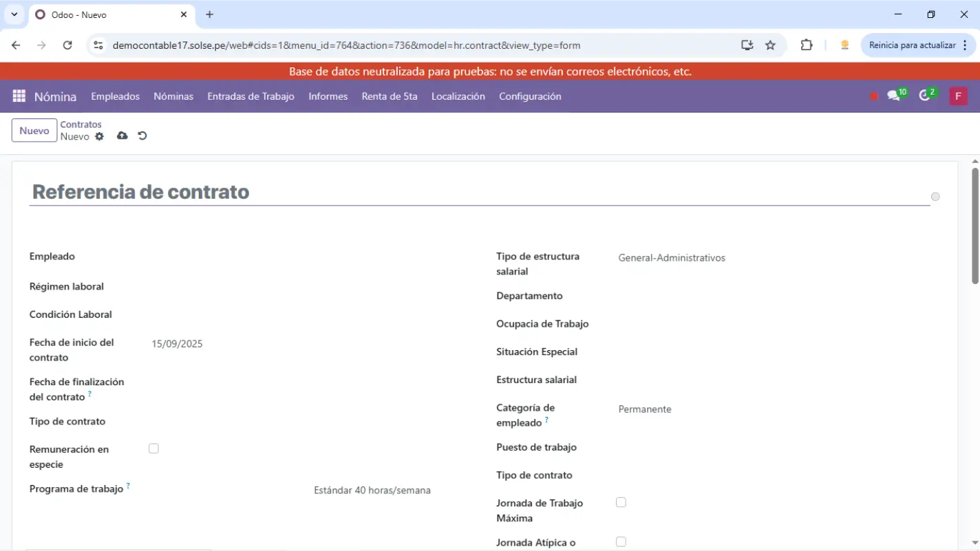Toggle the Jornada Atípica checkbox
The width and height of the screenshot is (980, 551).
621,542
